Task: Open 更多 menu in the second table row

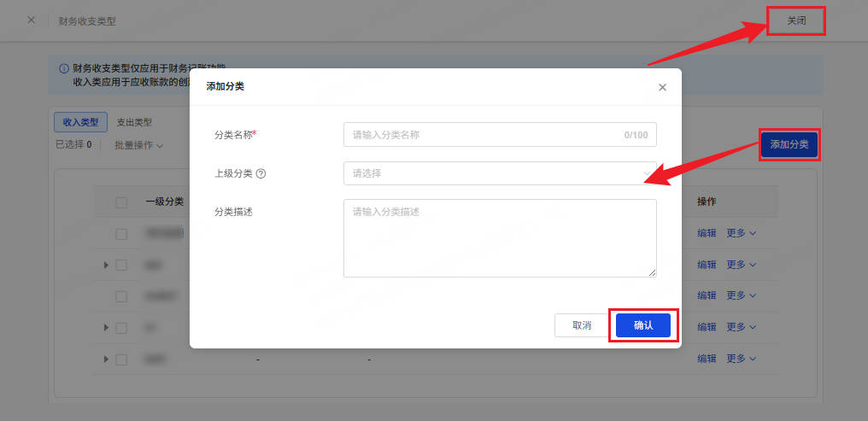Action: [742, 265]
